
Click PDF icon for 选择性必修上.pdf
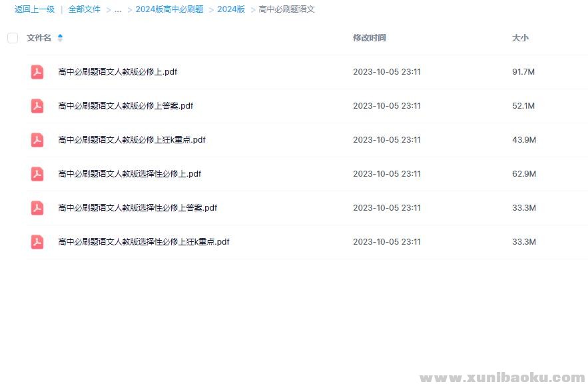point(37,174)
